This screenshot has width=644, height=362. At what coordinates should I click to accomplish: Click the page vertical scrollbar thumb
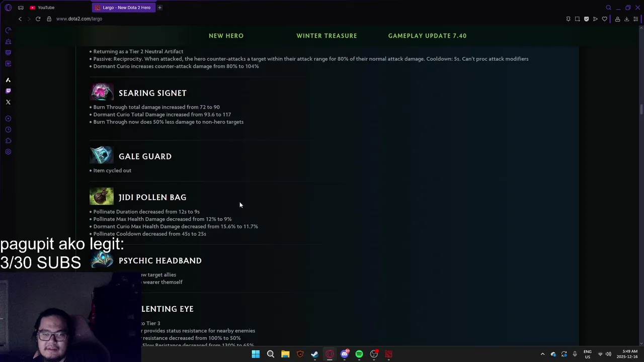click(x=641, y=110)
